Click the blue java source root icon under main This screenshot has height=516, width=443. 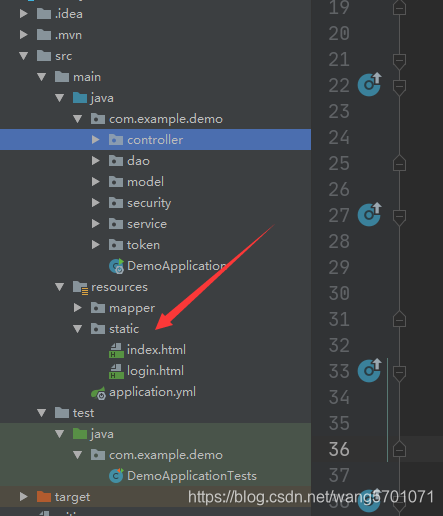click(80, 98)
